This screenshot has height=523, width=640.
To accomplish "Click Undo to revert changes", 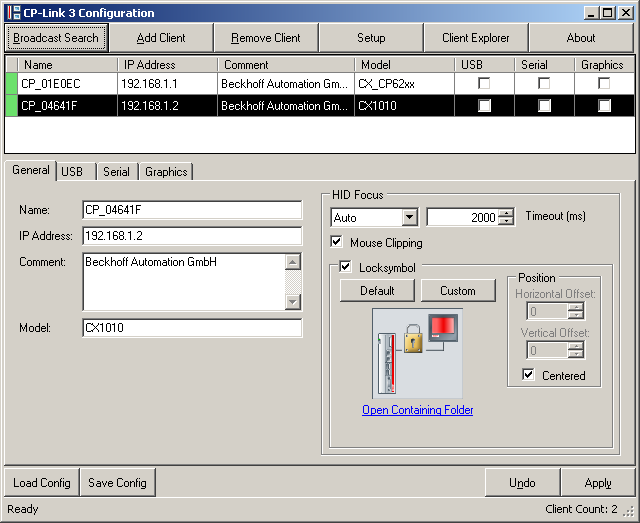I will point(522,483).
